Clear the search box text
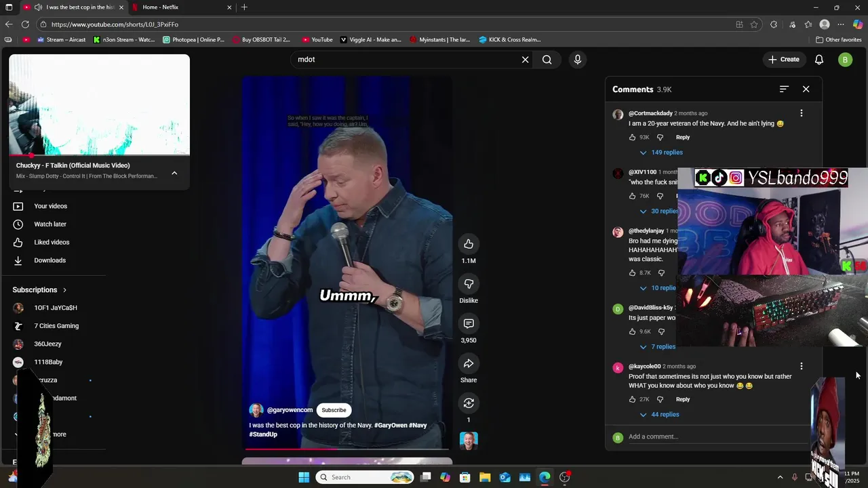Viewport: 868px width, 488px height. point(525,60)
